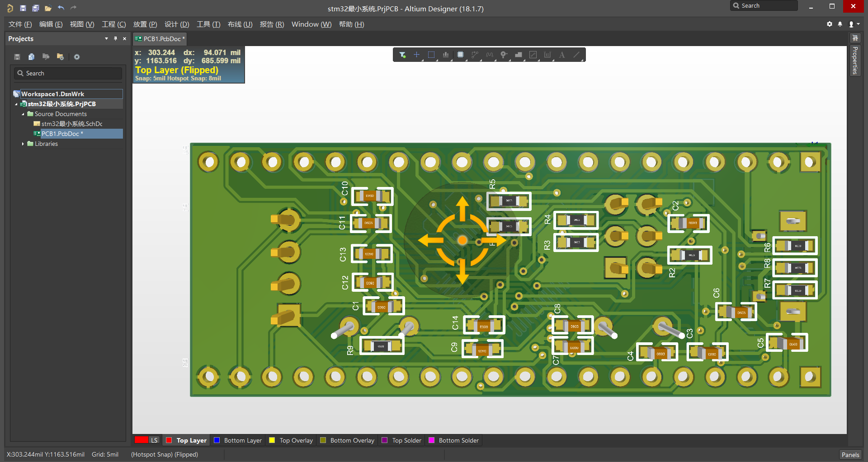This screenshot has width=868, height=462.
Task: Click inside the Projects search field
Action: pyautogui.click(x=67, y=73)
